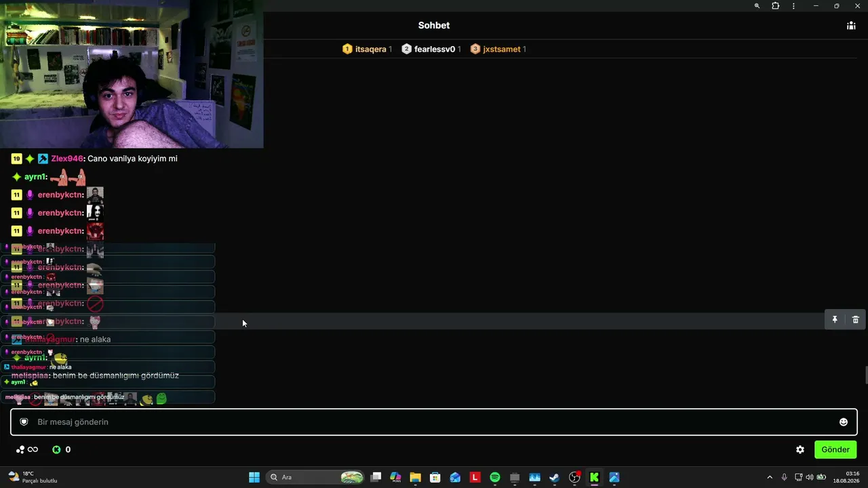
Task: Open Microsoft 365 Copilot taskbar icon
Action: pos(395,477)
